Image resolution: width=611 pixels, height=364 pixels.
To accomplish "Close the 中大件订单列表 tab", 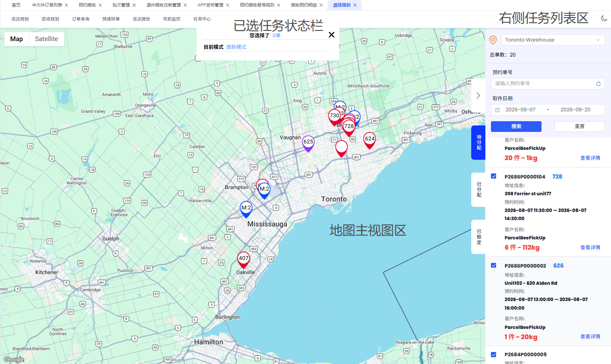I will (66, 5).
